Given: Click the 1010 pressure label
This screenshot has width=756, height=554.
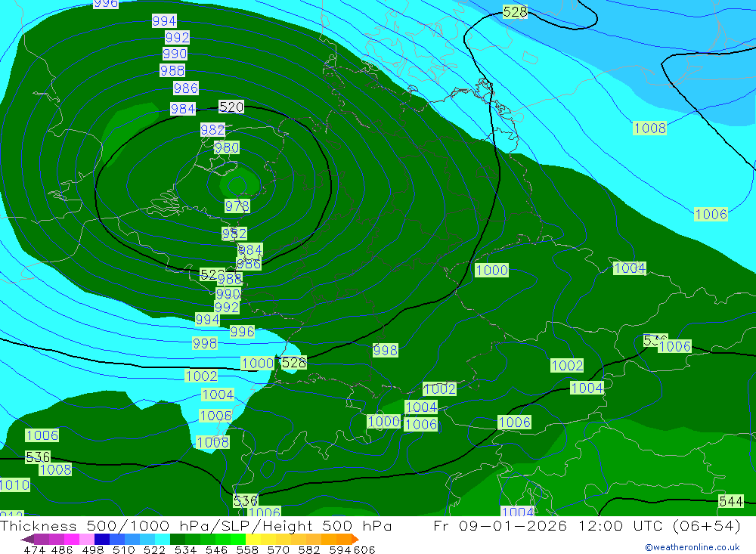Looking at the screenshot, I should (14, 484).
